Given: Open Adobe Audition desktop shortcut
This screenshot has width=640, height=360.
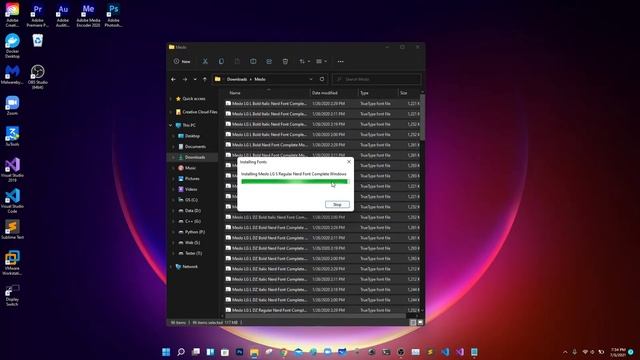Looking at the screenshot, I should (x=63, y=15).
